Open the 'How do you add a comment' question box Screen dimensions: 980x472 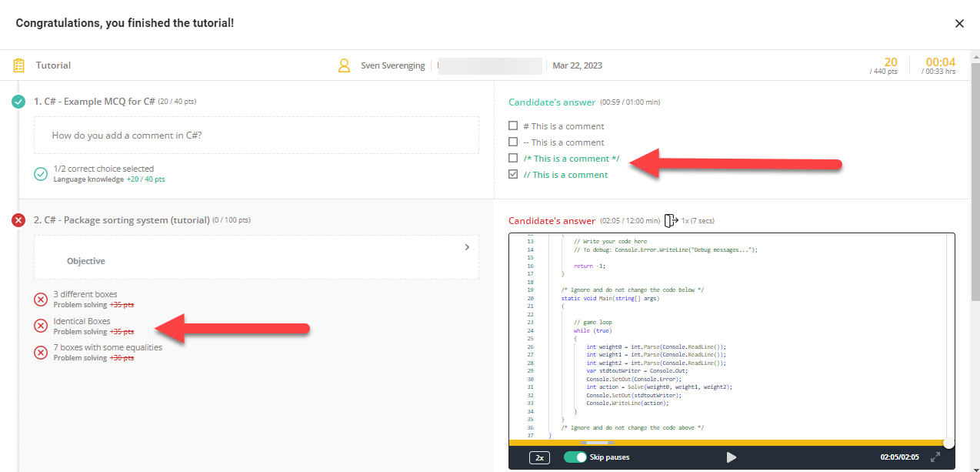point(256,136)
